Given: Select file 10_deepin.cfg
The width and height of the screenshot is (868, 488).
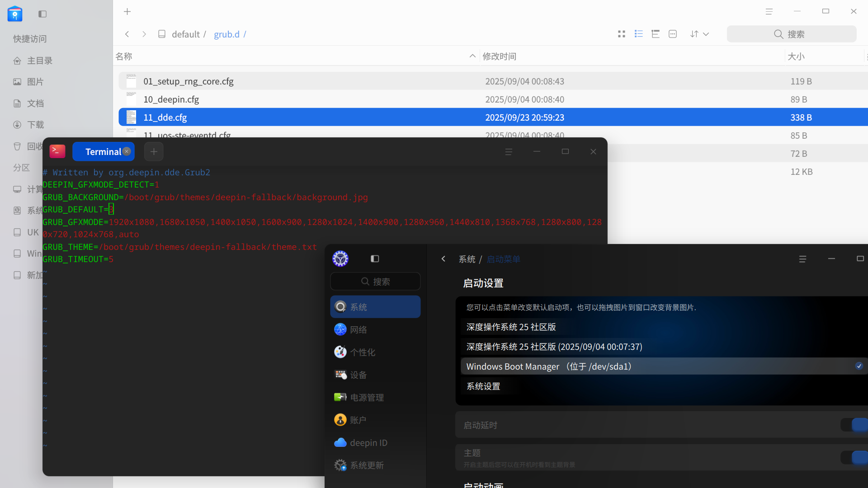Looking at the screenshot, I should pyautogui.click(x=493, y=99).
